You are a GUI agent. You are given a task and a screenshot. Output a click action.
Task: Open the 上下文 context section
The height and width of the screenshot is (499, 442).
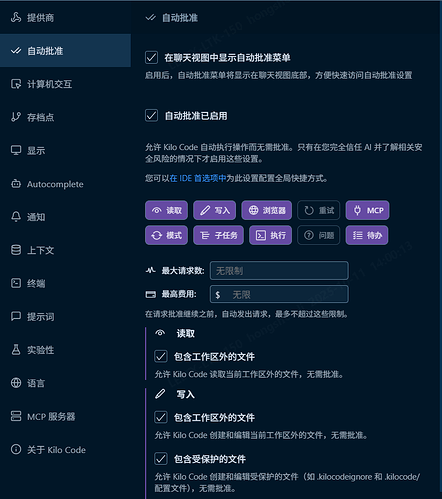pyautogui.click(x=65, y=250)
